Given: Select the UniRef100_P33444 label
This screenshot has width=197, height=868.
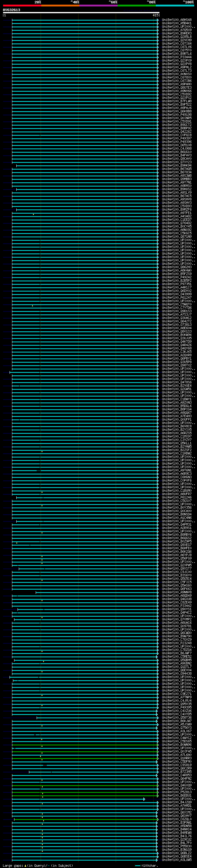Looking at the screenshot, I should (177, 57).
